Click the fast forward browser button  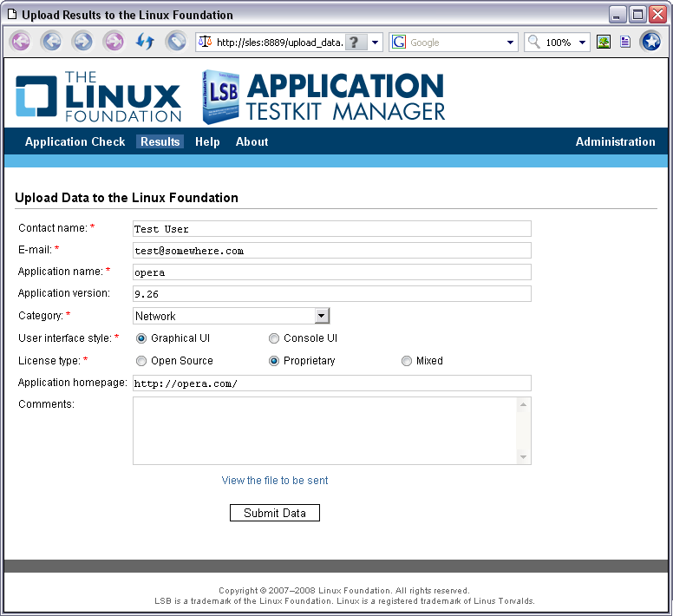[x=114, y=42]
